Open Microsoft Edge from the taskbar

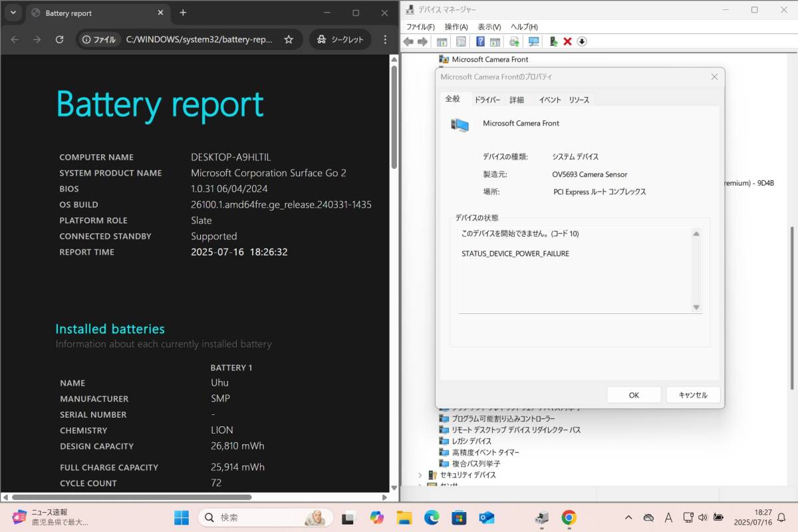432,517
